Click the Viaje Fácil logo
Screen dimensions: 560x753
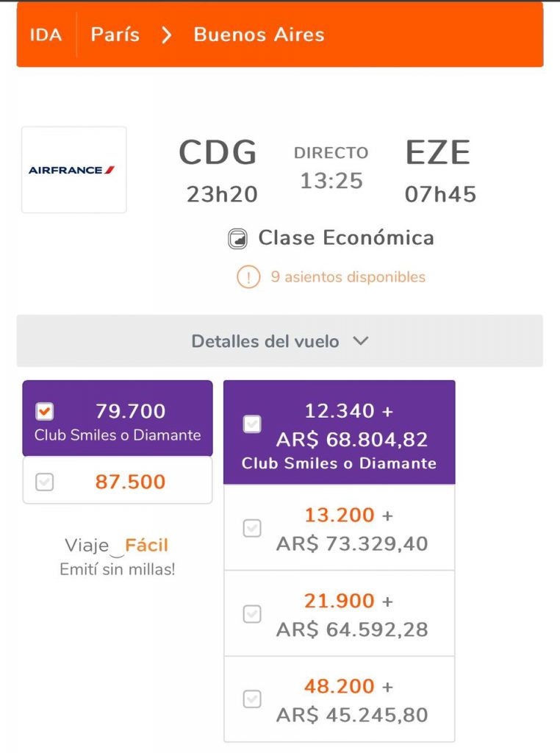[x=117, y=546]
